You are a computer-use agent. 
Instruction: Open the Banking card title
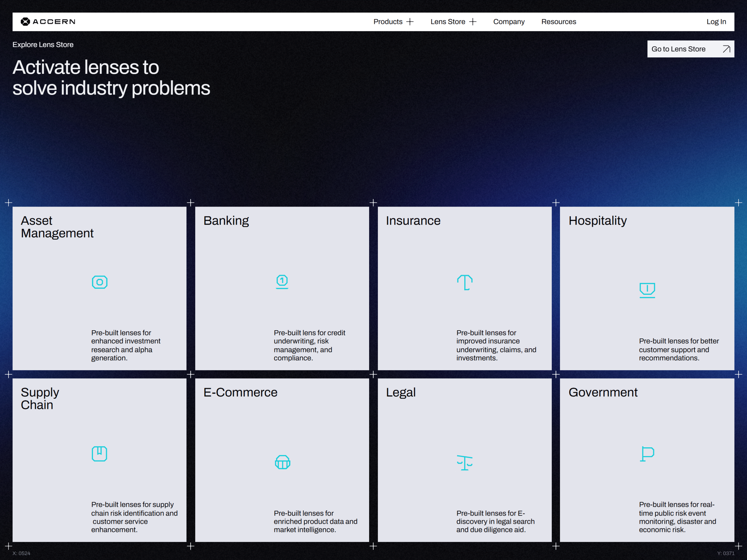(226, 221)
